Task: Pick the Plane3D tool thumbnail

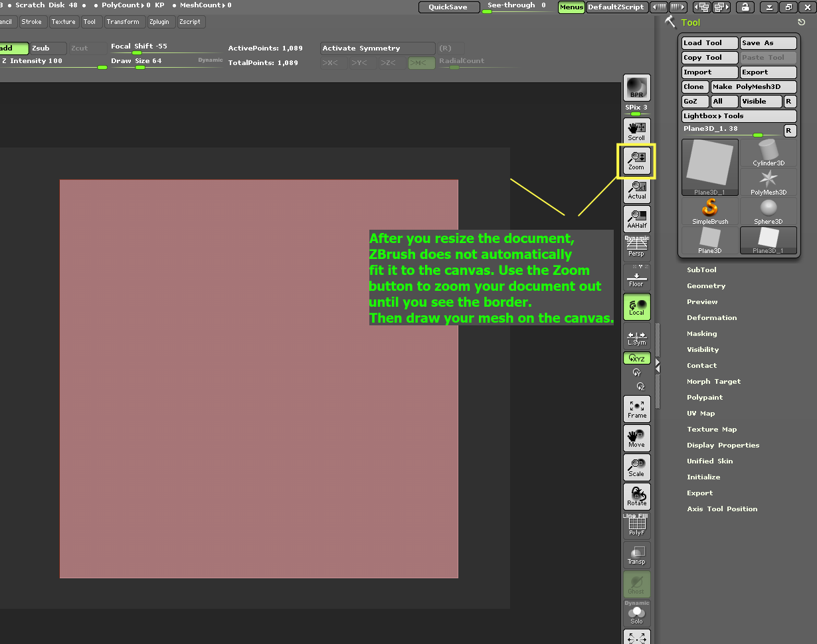Action: pos(710,240)
